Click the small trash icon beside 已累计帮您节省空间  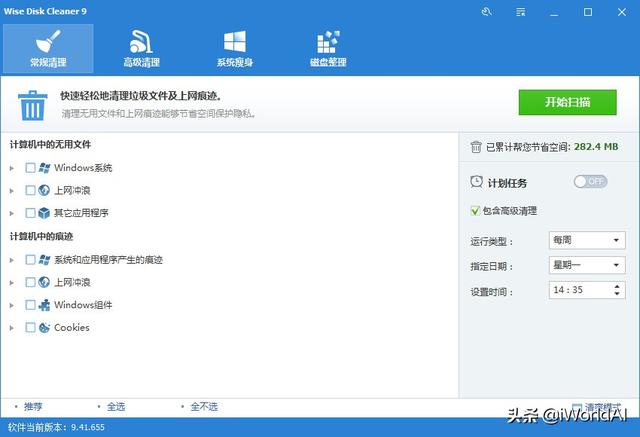pos(476,146)
